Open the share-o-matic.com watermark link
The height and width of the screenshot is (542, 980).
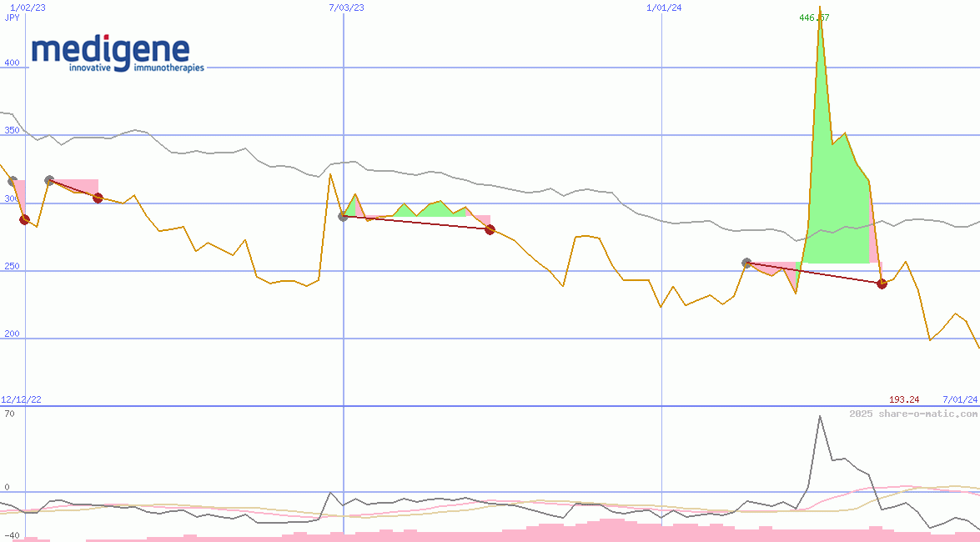[913, 414]
